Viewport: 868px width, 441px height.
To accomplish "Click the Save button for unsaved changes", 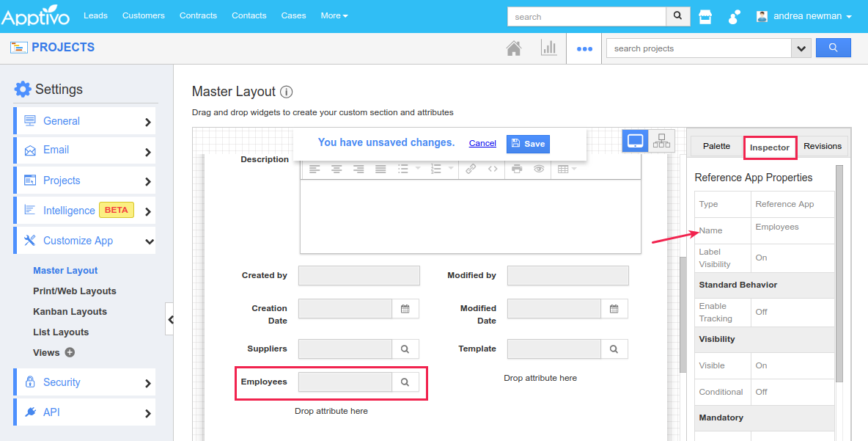I will 527,143.
